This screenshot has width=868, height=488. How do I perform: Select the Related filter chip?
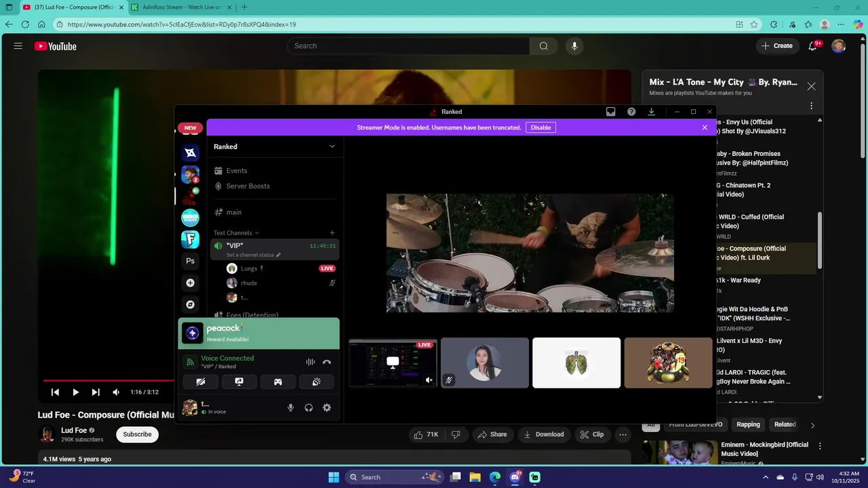pos(785,424)
